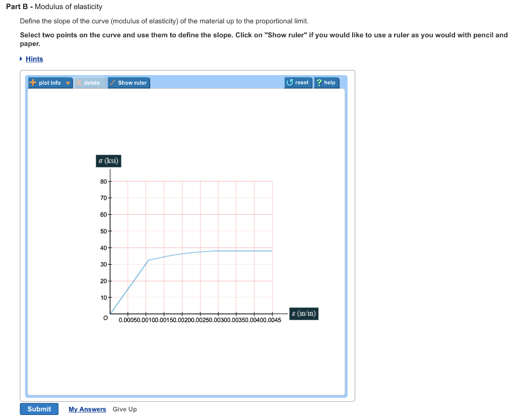Open the help tool
The image size is (516, 420).
coord(327,82)
